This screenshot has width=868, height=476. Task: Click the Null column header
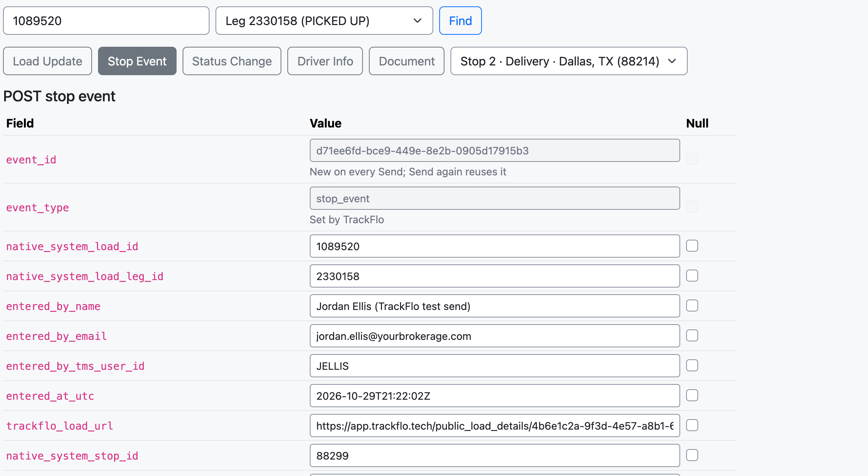(x=697, y=123)
